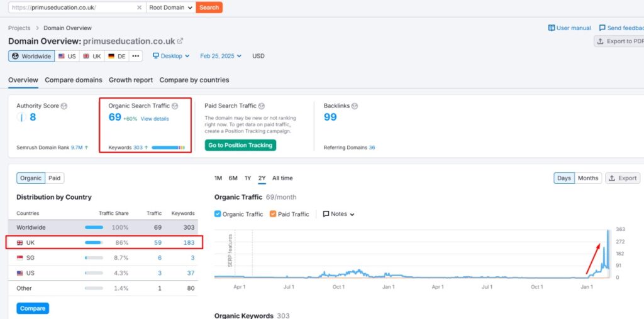Open the UK keywords value 183
Screen dimensions: 644x319
pyautogui.click(x=189, y=243)
